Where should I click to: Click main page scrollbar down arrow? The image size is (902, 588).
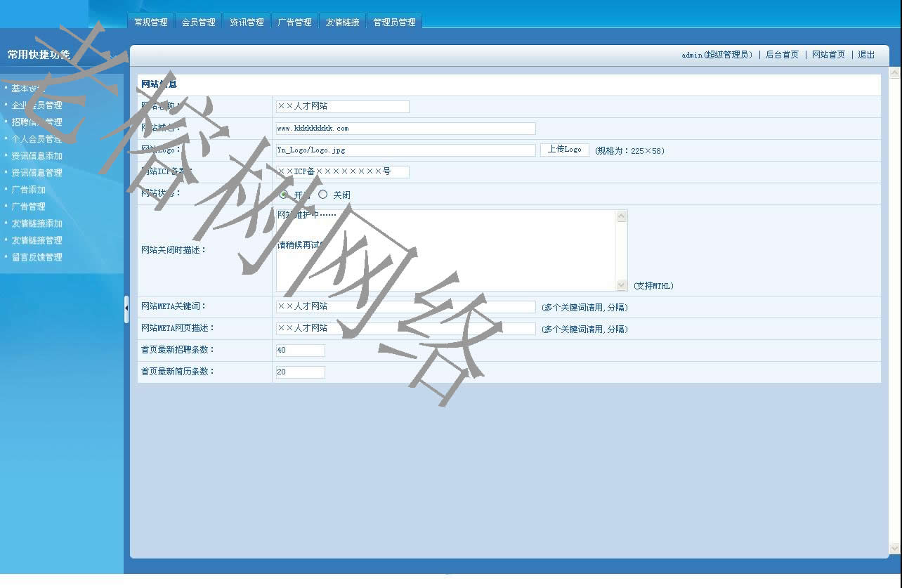coord(894,548)
